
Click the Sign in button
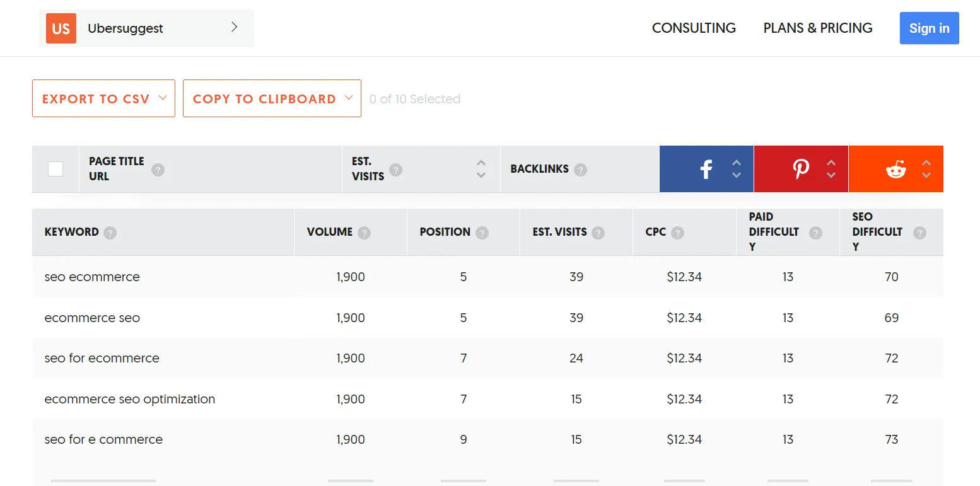pos(929,28)
